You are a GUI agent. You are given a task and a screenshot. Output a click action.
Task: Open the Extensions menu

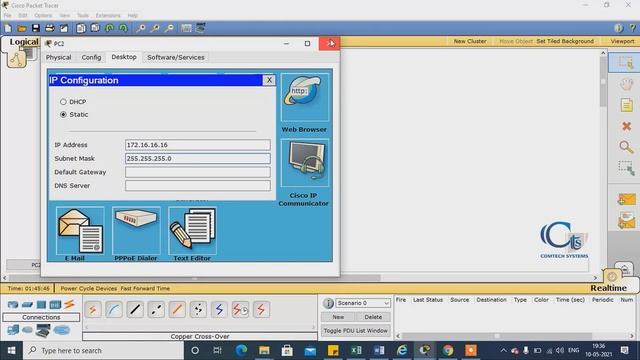pos(108,16)
